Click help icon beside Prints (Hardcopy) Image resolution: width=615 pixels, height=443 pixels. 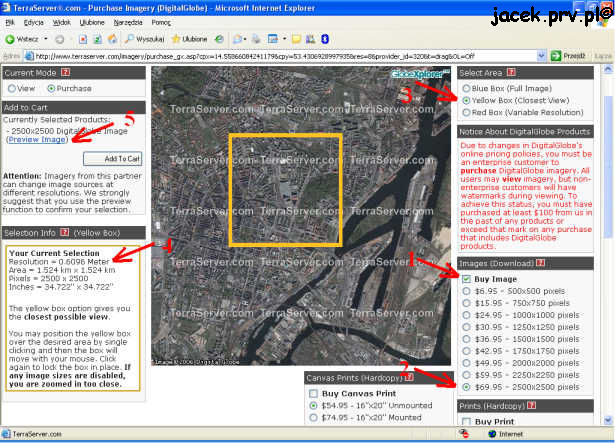(531, 405)
